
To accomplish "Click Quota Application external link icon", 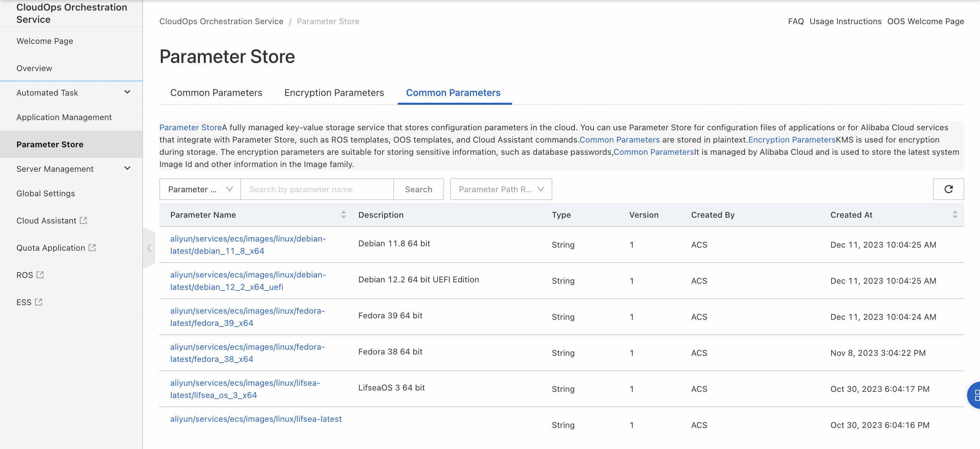I will click(92, 248).
